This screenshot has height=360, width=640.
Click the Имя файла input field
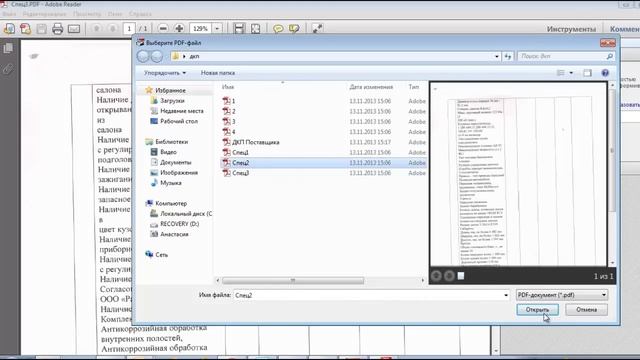372,295
